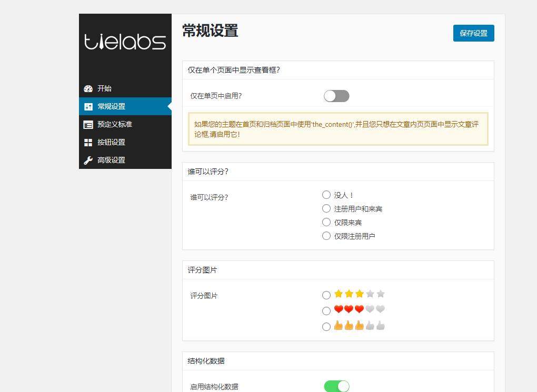537x392 pixels.
Task: Go to 预定义标准 settings
Action: pyautogui.click(x=125, y=124)
